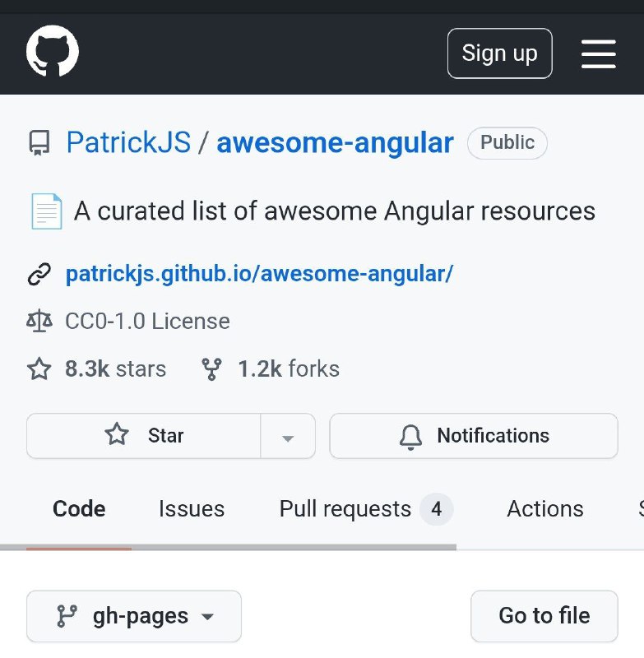Click the repository book icon
644x658 pixels.
click(x=39, y=142)
